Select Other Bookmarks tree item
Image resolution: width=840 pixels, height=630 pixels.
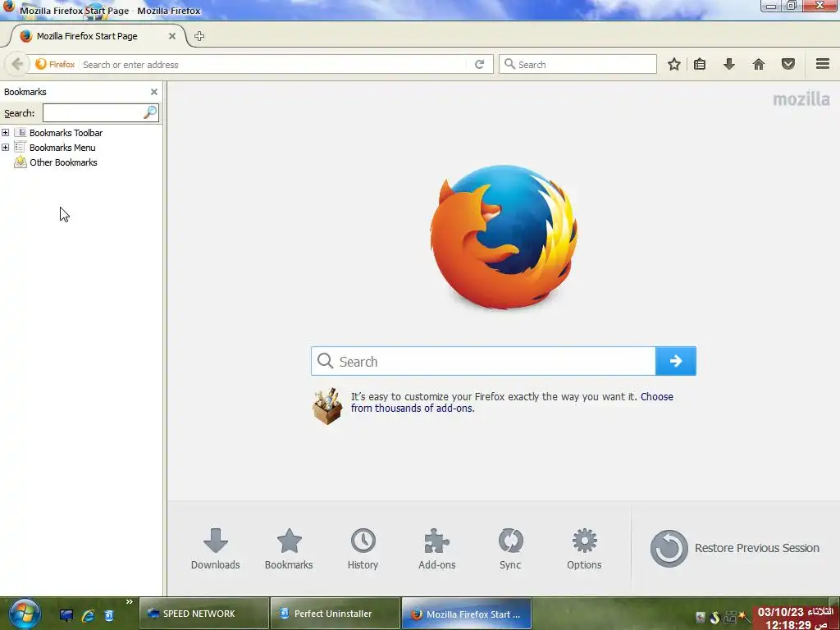point(63,162)
